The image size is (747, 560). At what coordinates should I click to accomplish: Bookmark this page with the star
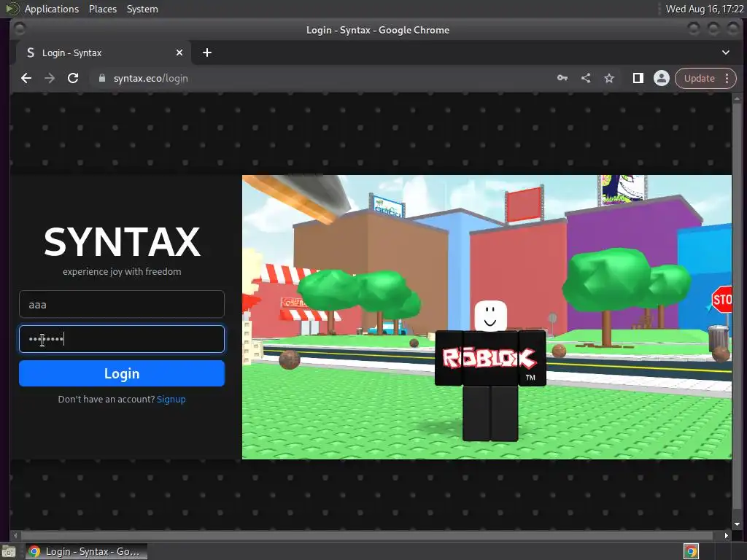(609, 78)
